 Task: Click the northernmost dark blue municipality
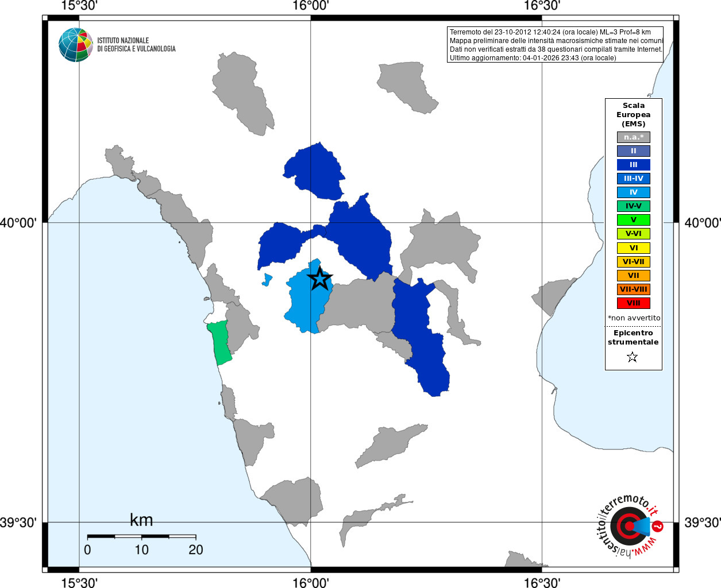click(315, 171)
